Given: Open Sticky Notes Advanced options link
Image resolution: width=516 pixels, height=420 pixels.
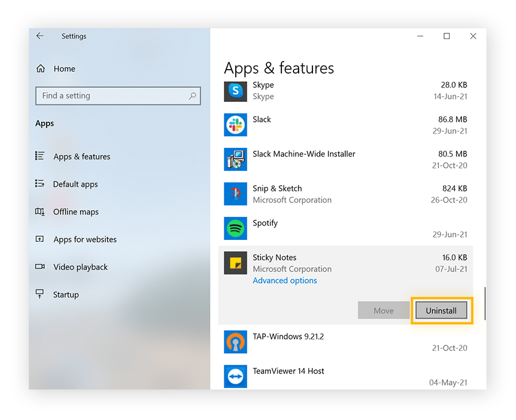Looking at the screenshot, I should pos(285,280).
